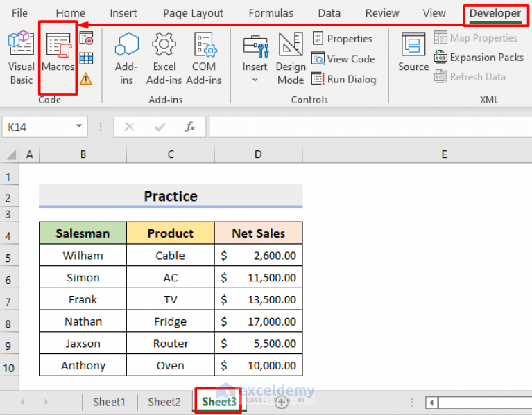532x415 pixels.
Task: Switch to the Home tab
Action: click(70, 13)
